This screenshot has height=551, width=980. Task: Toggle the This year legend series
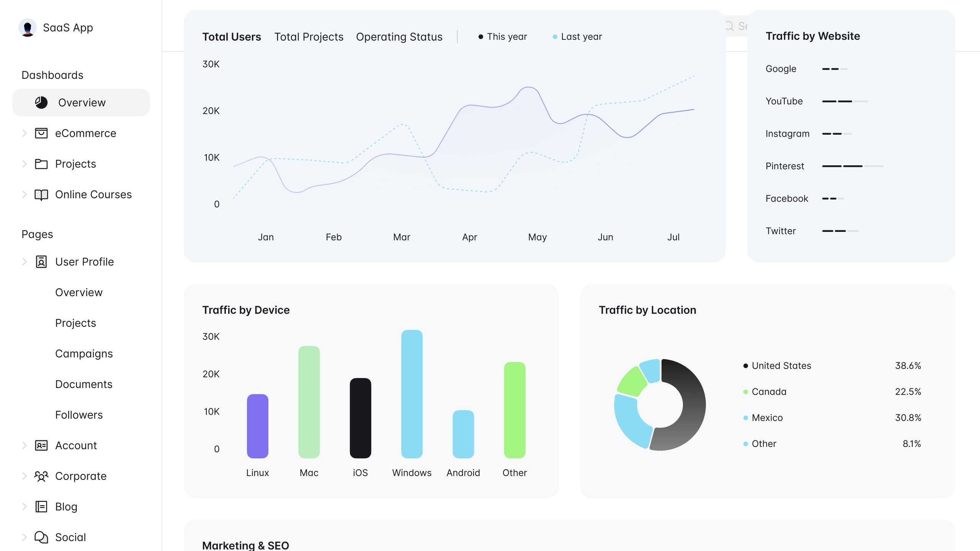503,37
